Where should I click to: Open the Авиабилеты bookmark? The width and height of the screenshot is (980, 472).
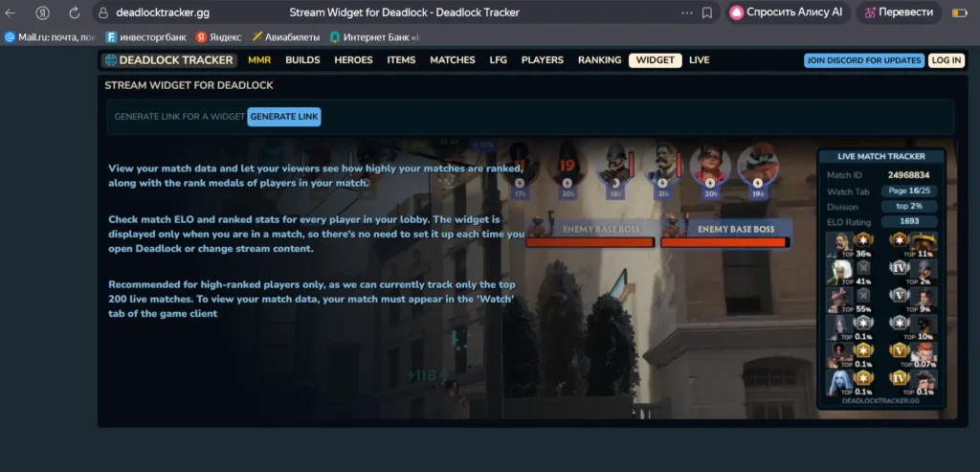click(285, 37)
